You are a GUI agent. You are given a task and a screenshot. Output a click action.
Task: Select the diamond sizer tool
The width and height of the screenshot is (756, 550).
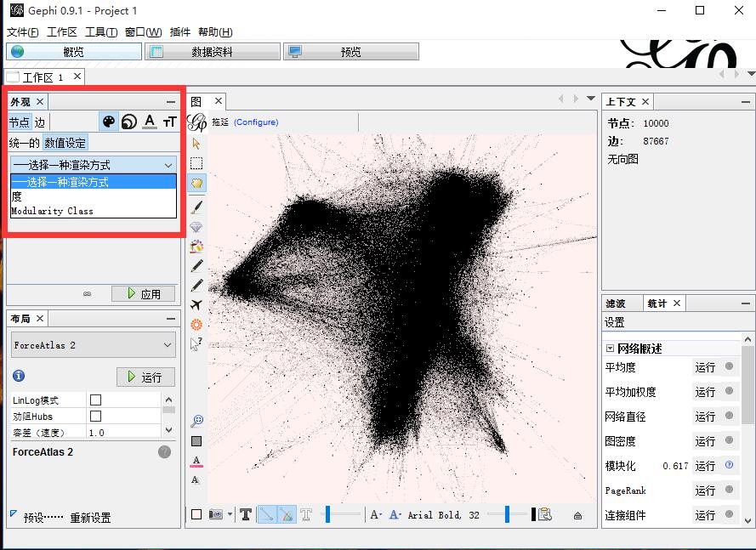196,227
